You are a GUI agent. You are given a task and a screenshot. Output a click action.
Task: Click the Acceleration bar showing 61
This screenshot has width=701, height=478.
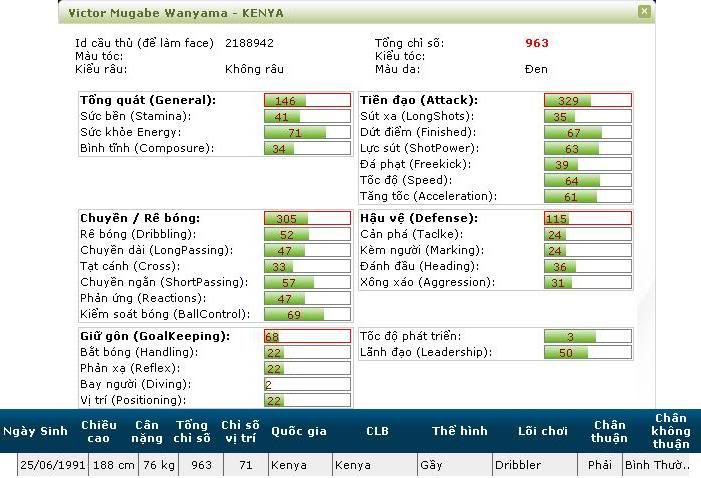click(588, 196)
